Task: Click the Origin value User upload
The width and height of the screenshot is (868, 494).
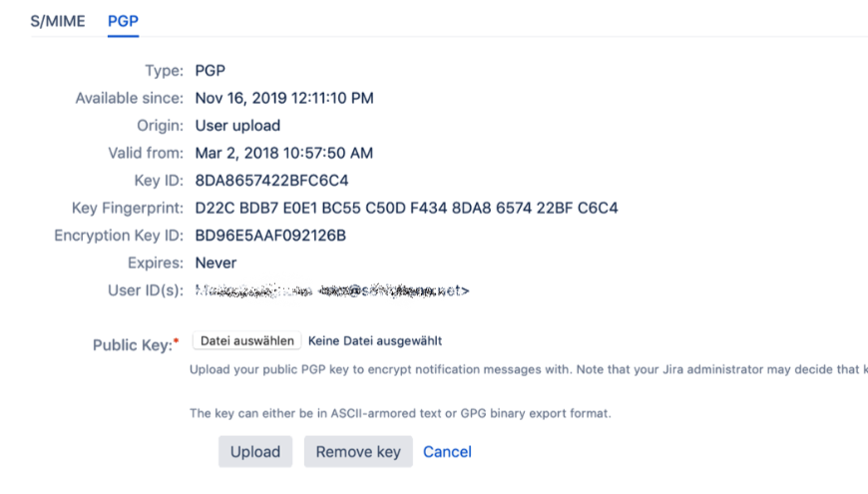Action: click(237, 126)
